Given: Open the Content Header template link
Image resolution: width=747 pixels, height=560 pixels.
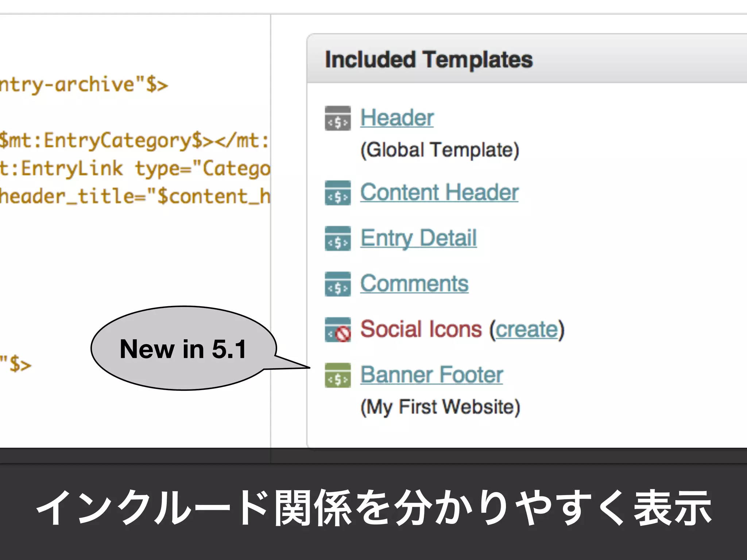Looking at the screenshot, I should (439, 193).
